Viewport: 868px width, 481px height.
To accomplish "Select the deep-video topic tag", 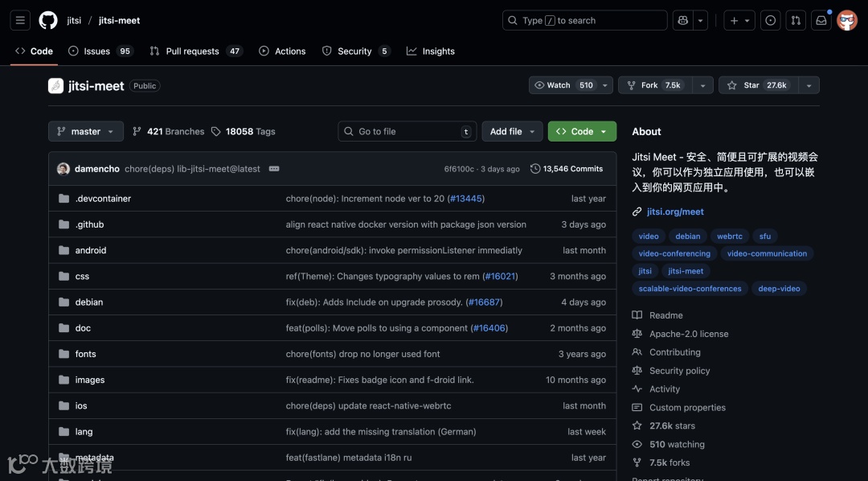I will click(779, 288).
